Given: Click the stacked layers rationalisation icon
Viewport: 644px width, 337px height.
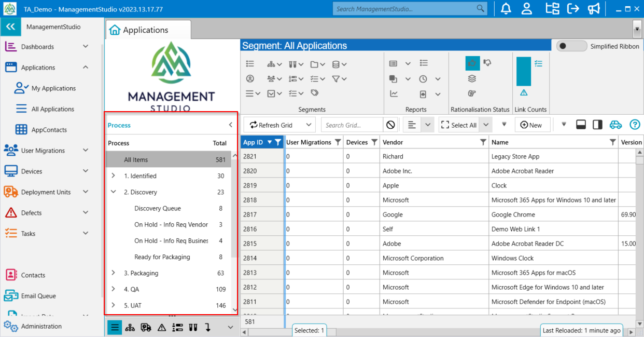Looking at the screenshot, I should [x=472, y=78].
